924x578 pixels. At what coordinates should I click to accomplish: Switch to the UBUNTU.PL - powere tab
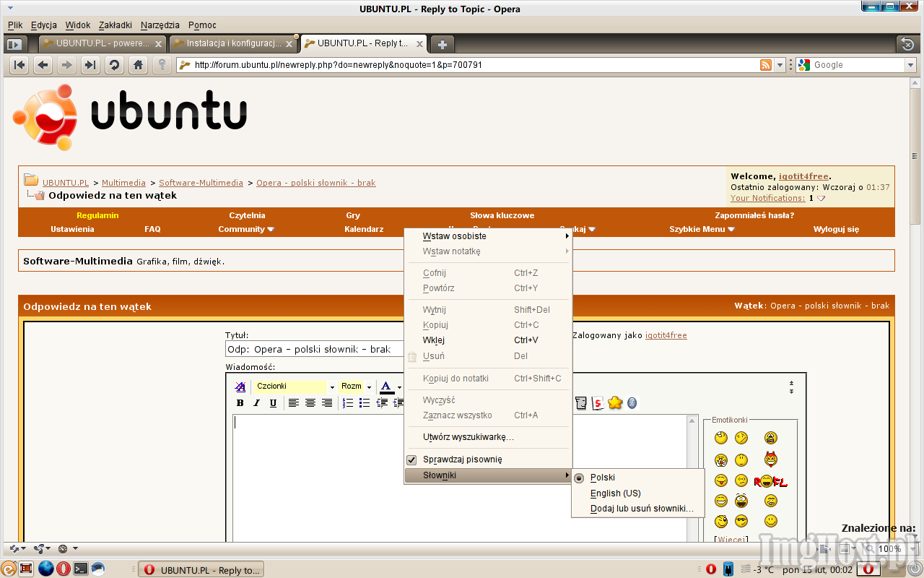coord(103,44)
